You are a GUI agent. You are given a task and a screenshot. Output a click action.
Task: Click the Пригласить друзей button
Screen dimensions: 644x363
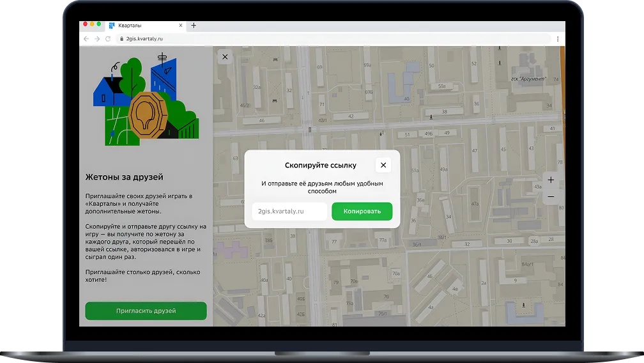(146, 311)
